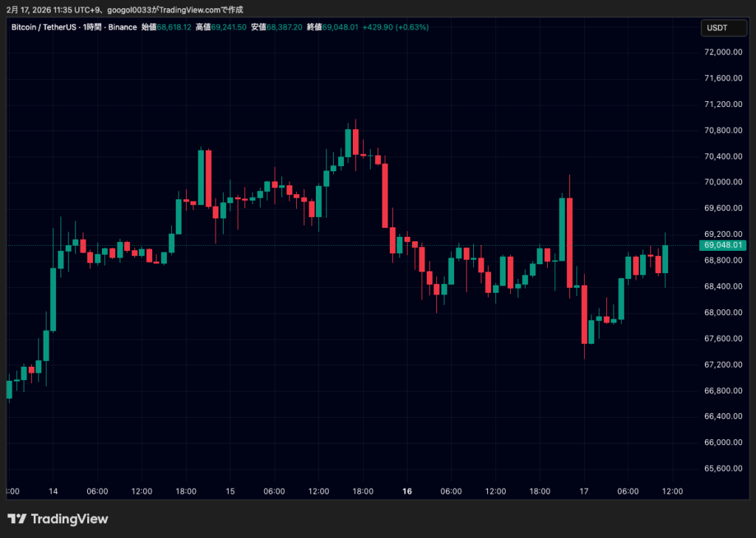Click the +429.90 (+0.63%) change value
756x538 pixels.
pos(396,27)
